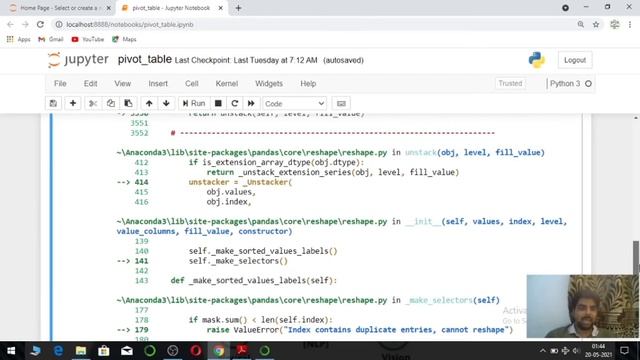The width and height of the screenshot is (640, 360).
Task: Open the Windows Start menu
Action: point(11,351)
